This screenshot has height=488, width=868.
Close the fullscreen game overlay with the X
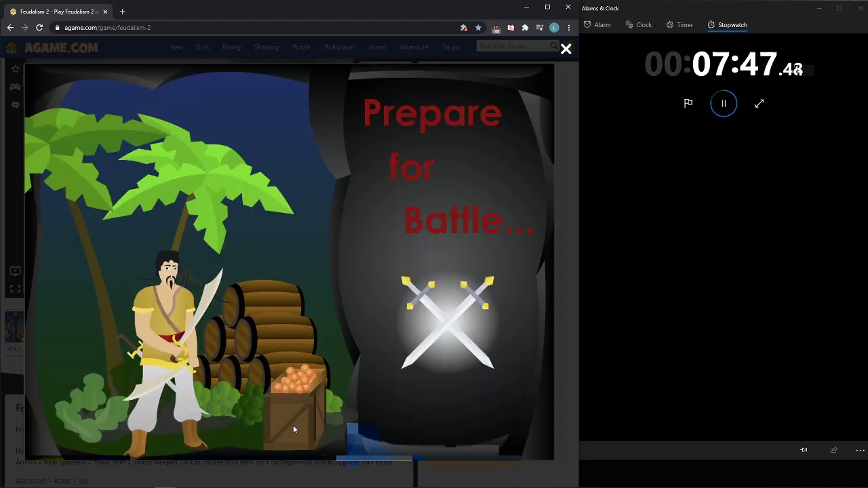pyautogui.click(x=566, y=49)
